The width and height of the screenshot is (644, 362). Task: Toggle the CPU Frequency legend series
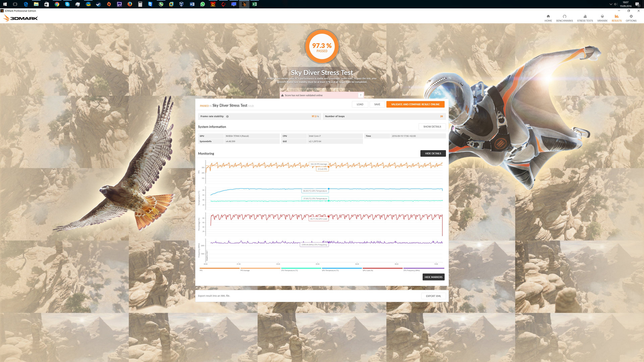click(424, 269)
